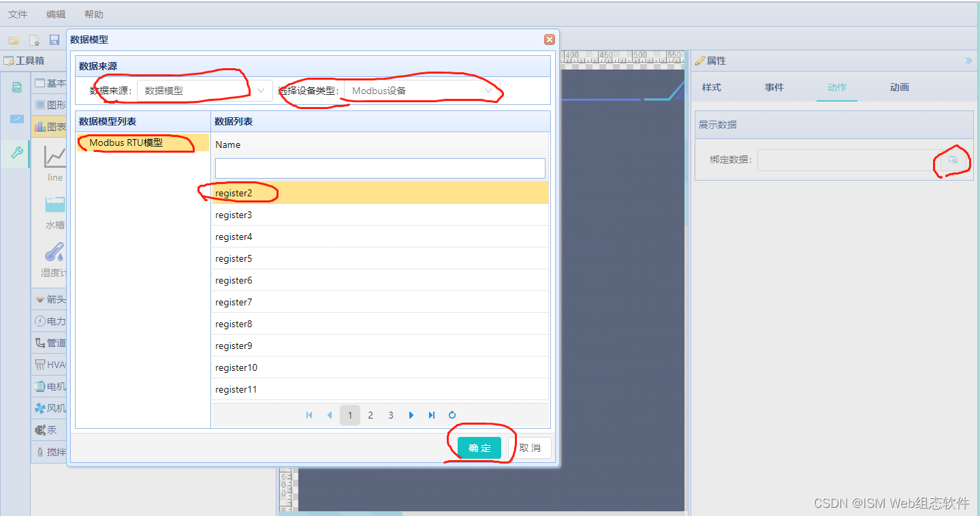Open the 选择设备类型 Modbus设备 dropdown
The width and height of the screenshot is (980, 516).
coord(422,91)
